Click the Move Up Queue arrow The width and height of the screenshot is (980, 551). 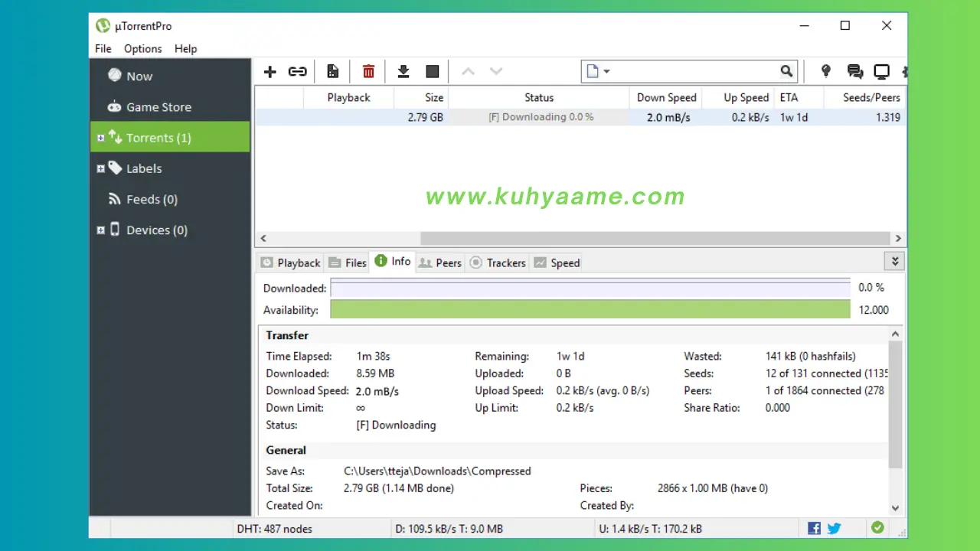click(468, 71)
